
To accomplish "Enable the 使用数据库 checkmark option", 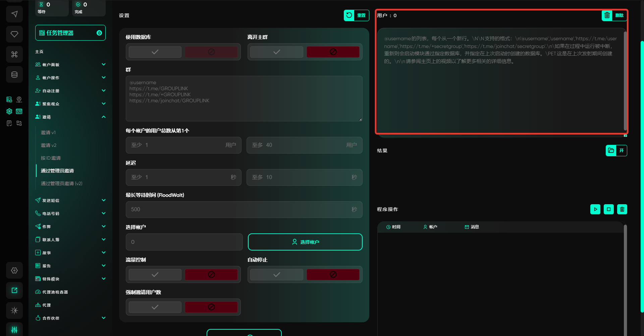I will click(155, 52).
